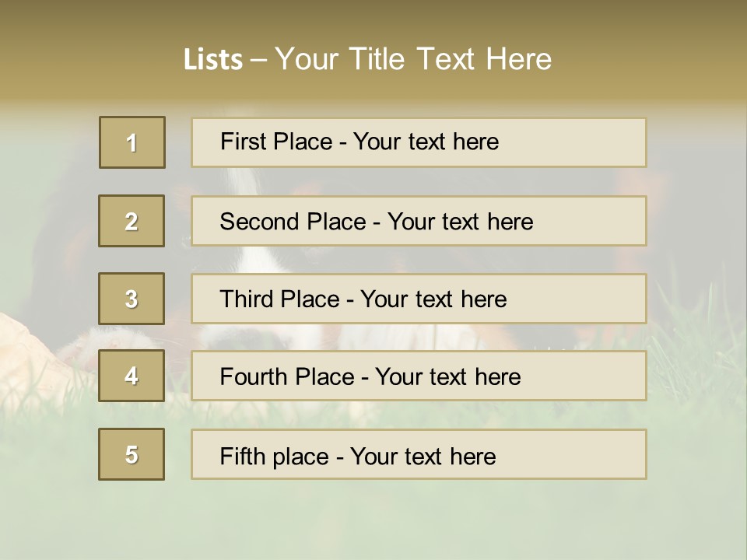Click 'Your Title Text Here' in the title
Screen dimensions: 747x560
coord(413,59)
